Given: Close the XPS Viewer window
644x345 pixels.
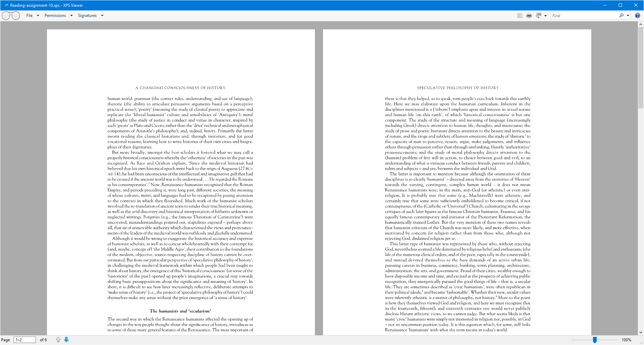Looking at the screenshot, I should click(x=636, y=5).
